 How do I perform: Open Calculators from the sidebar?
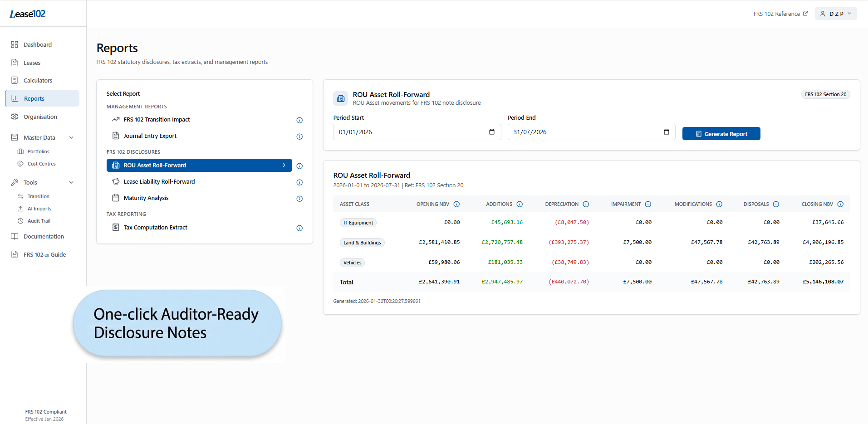coord(38,80)
